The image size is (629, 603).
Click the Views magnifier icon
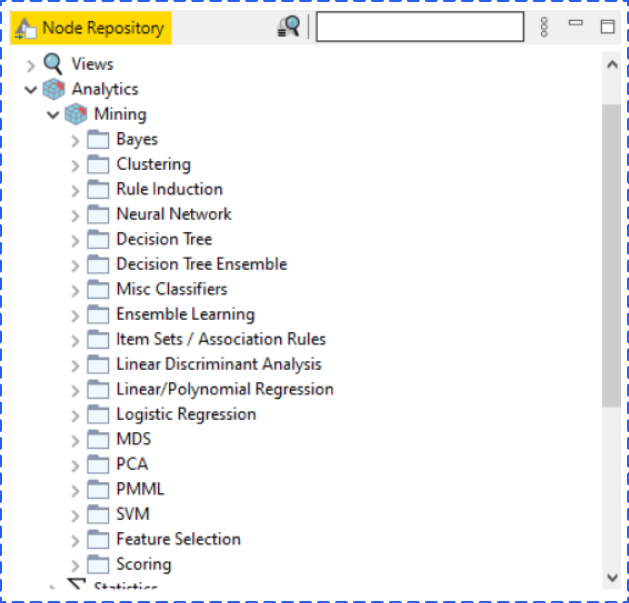[x=53, y=64]
